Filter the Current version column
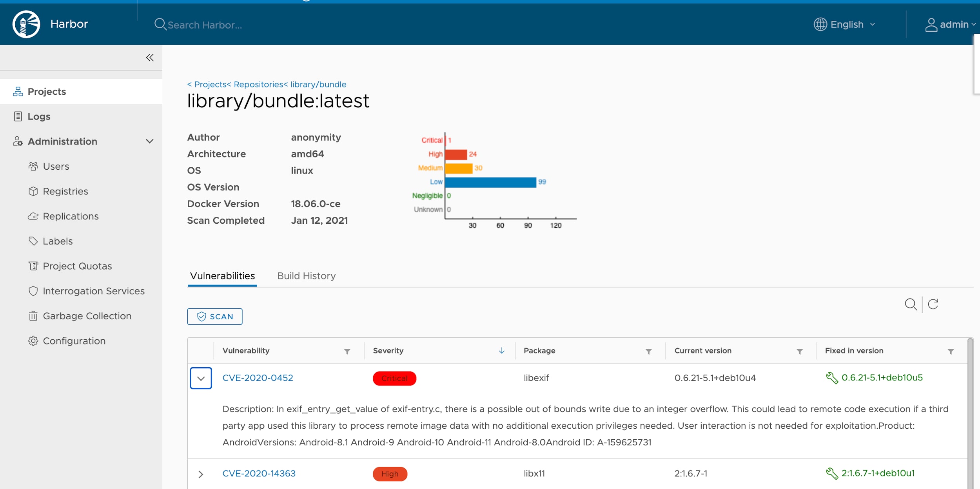 click(x=800, y=351)
